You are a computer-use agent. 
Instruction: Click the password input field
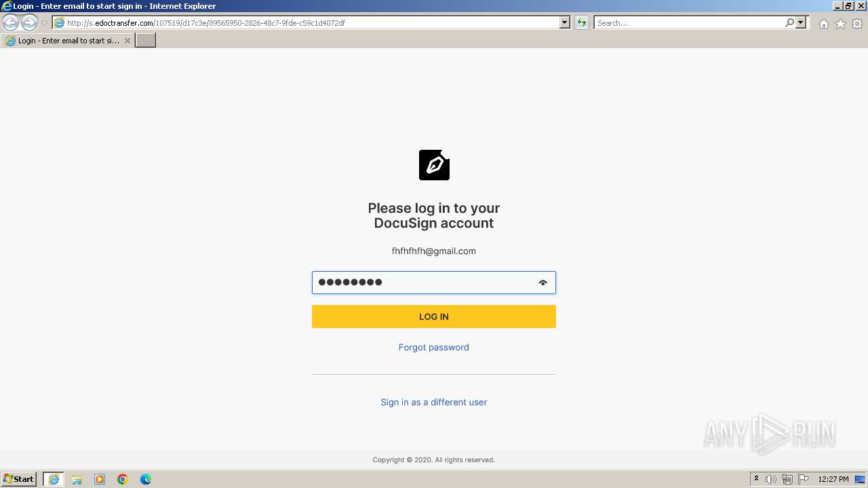[434, 283]
